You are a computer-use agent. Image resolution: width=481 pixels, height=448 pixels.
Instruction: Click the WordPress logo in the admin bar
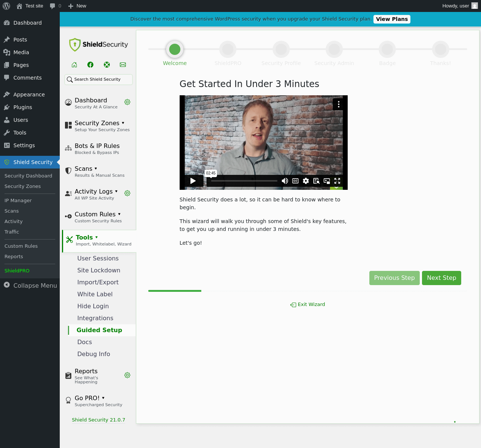point(6,6)
